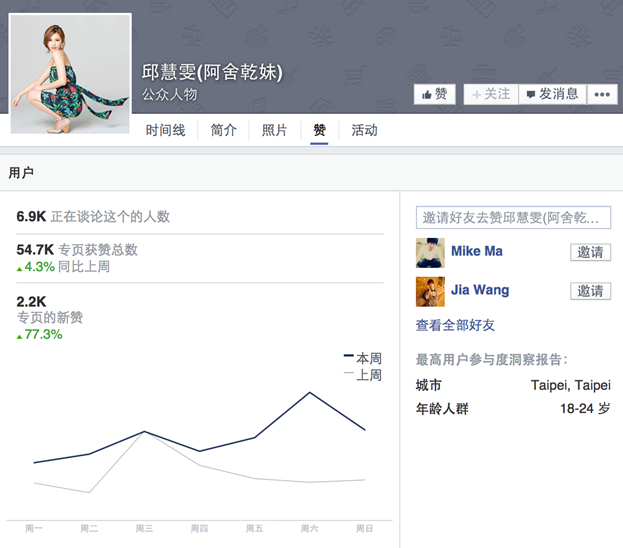The image size is (623, 548).
Task: Invite Mike Ma with the 邀请 button
Action: click(590, 252)
